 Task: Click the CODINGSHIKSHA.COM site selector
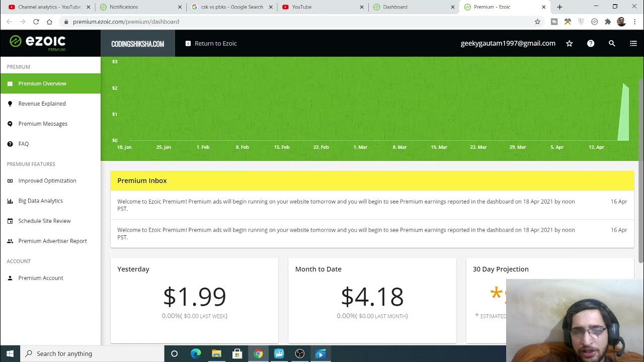click(137, 44)
